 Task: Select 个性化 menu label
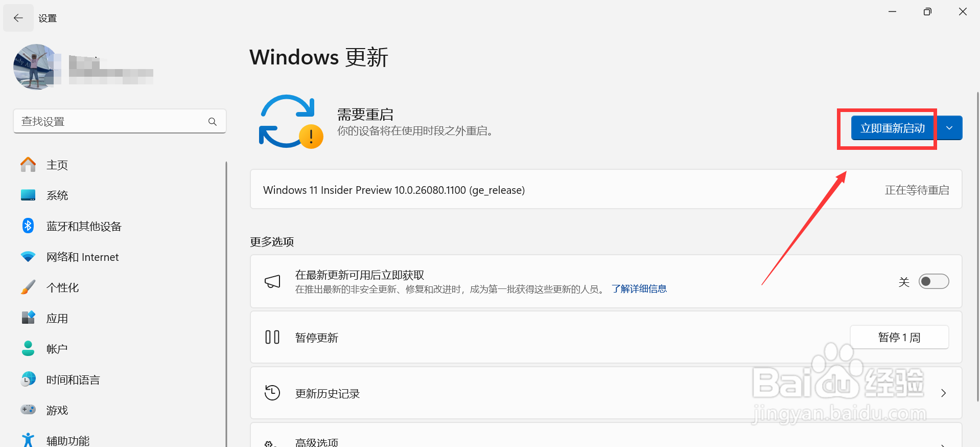click(x=62, y=287)
